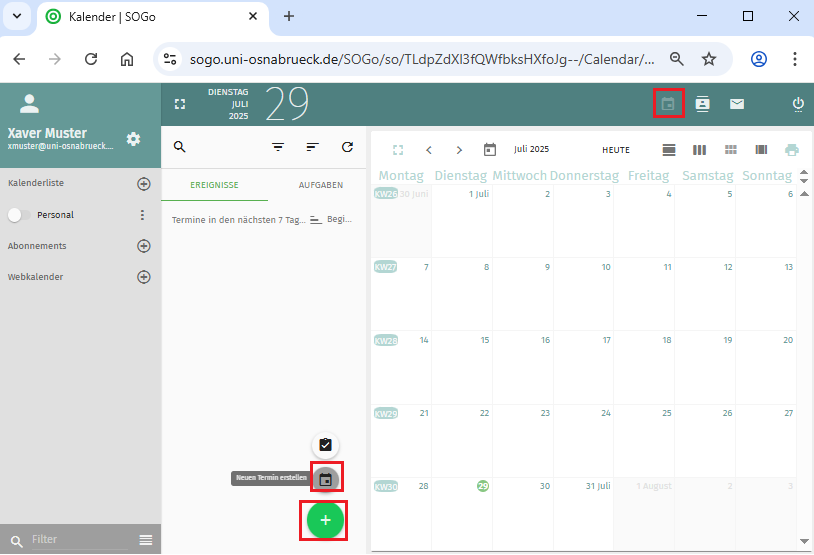Click the search magnifier in events panel
Screen dimensions: 814x555
pyautogui.click(x=180, y=147)
